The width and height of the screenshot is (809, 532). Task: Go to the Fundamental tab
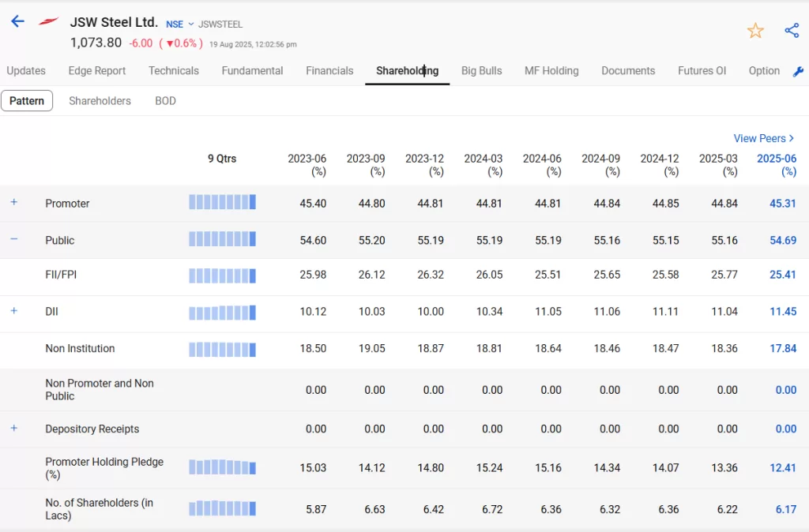click(252, 70)
